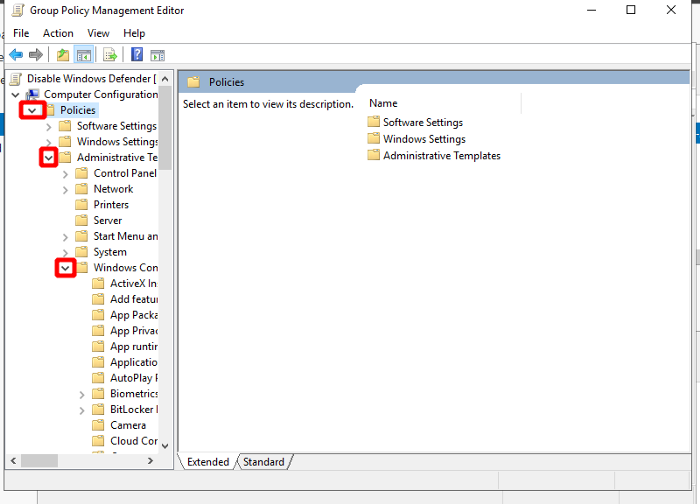Collapse the Policies tree node
The width and height of the screenshot is (700, 504).
32,110
